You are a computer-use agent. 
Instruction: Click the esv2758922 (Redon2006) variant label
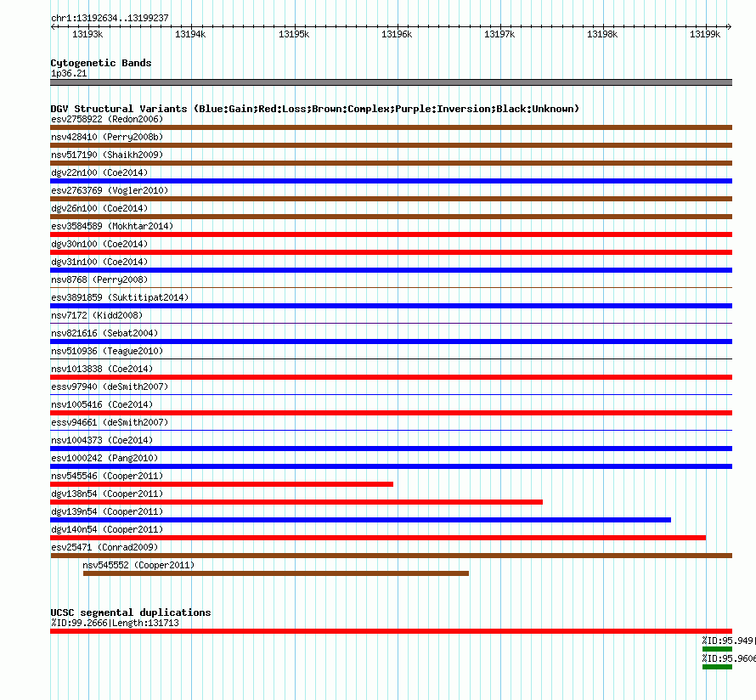[107, 119]
